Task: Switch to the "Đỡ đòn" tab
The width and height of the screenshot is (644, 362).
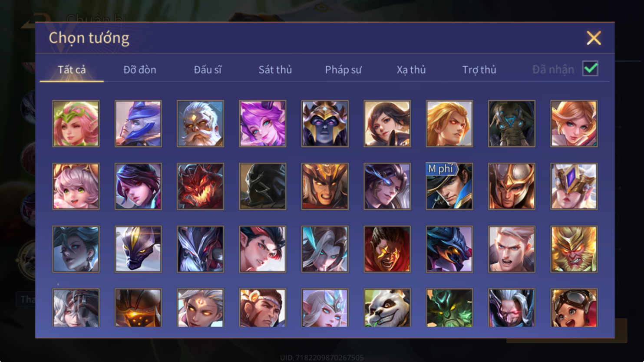Action: pos(140,69)
